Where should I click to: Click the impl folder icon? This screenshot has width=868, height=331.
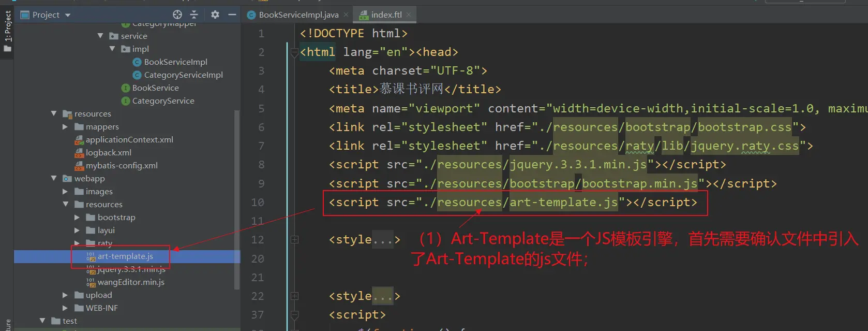126,49
